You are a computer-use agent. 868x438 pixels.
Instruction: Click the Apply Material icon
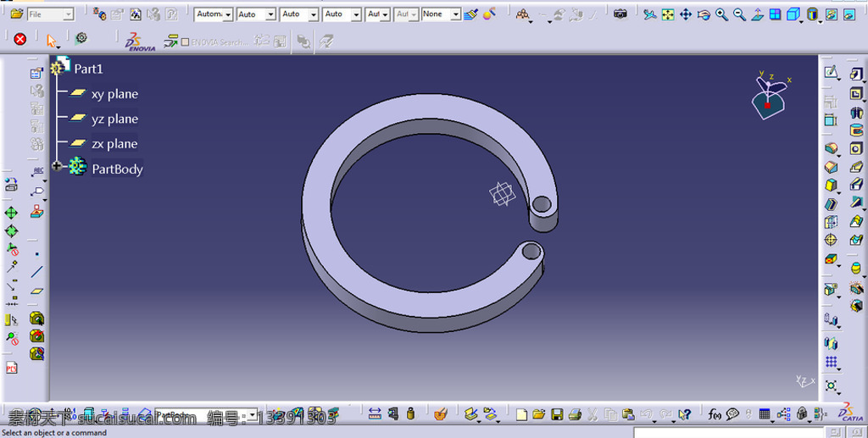pyautogui.click(x=441, y=413)
